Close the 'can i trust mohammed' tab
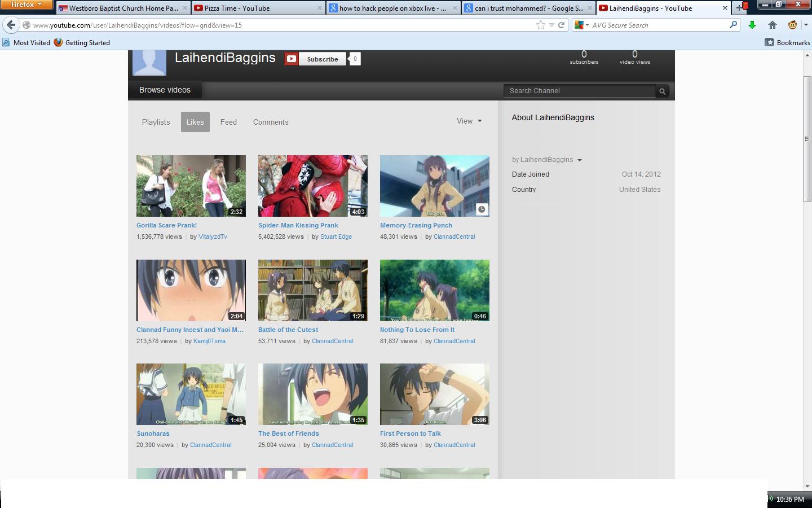The image size is (812, 508). 590,8
